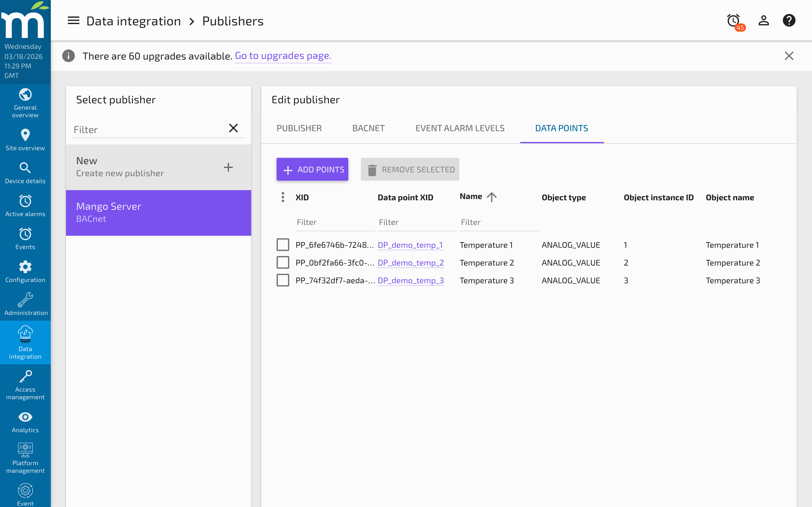Open the table column options three-dot menu
Screen dimensions: 812x507
point(283,197)
